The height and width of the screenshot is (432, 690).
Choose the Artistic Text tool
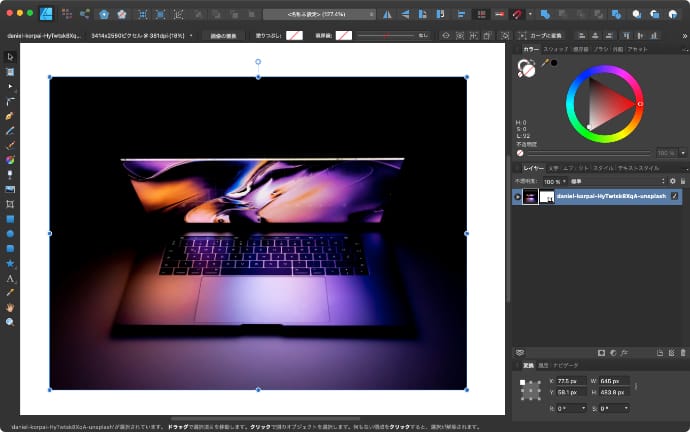10,278
